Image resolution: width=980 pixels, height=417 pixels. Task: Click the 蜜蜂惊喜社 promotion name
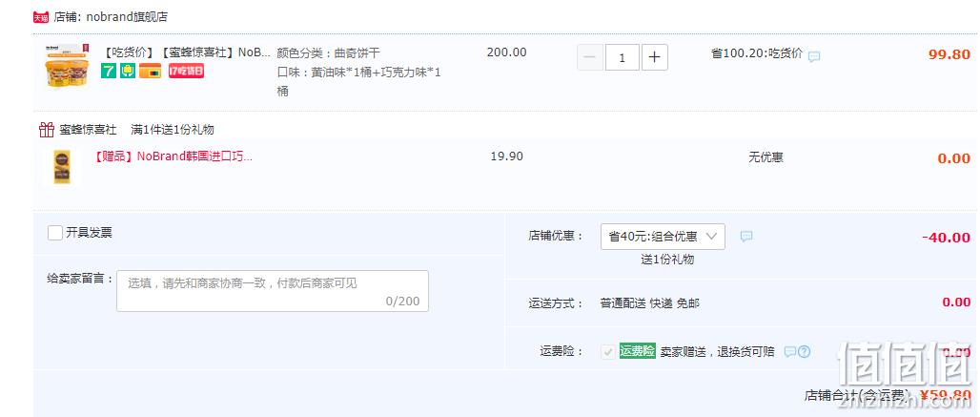click(x=88, y=130)
